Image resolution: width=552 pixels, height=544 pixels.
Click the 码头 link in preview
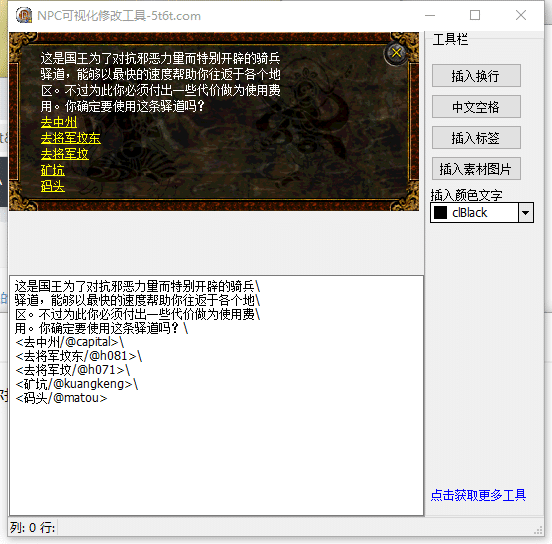click(52, 186)
